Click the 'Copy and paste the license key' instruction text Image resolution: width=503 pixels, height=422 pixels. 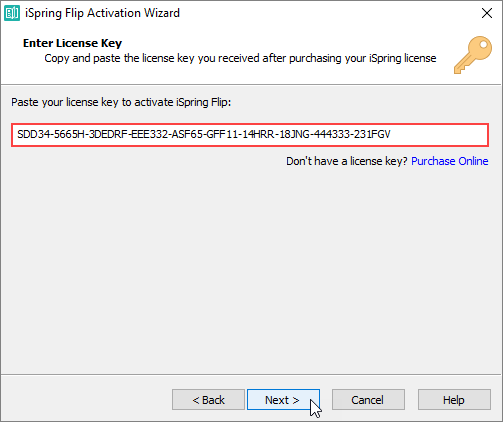point(240,58)
